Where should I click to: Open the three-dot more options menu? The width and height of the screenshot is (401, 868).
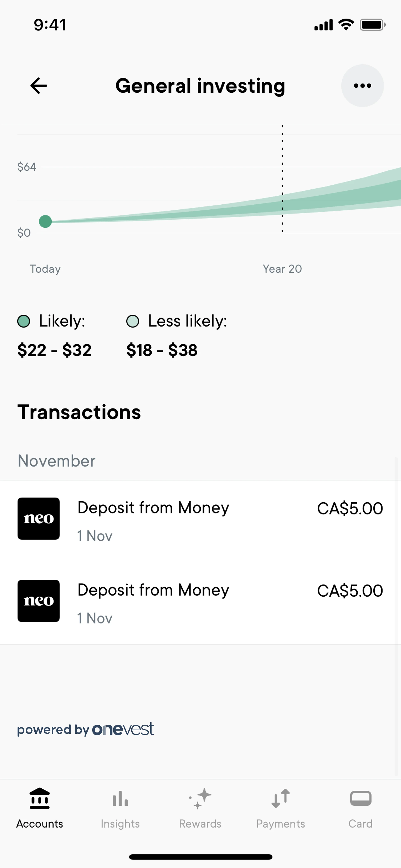coord(362,86)
